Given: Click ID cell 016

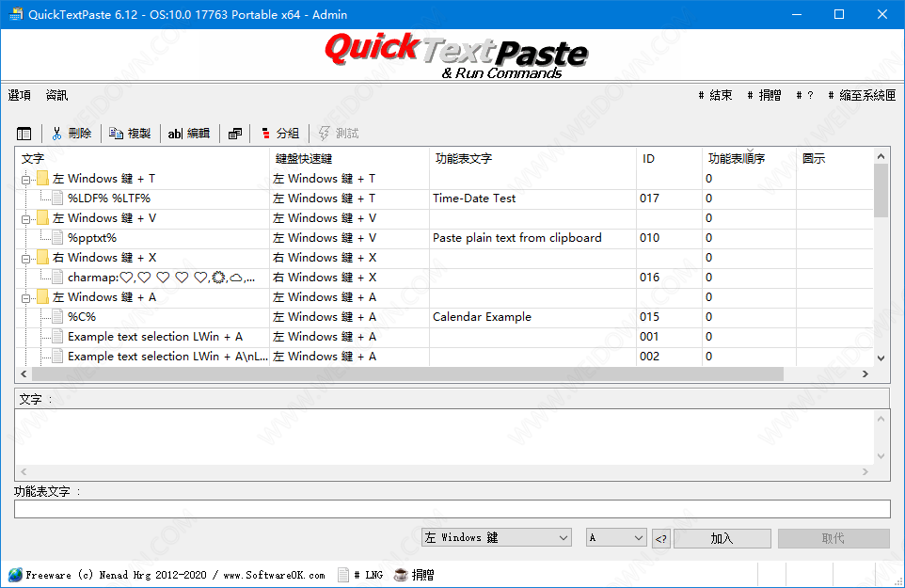Looking at the screenshot, I should point(649,278).
